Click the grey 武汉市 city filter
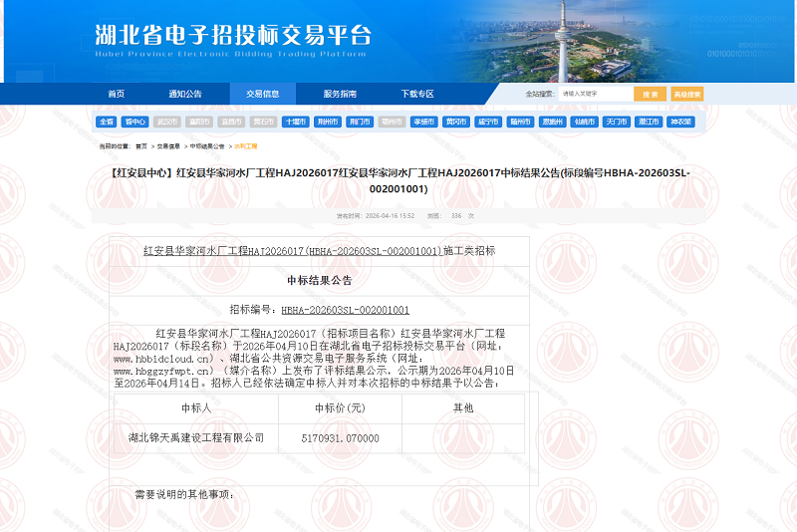This screenshot has height=532, width=797. (x=166, y=122)
